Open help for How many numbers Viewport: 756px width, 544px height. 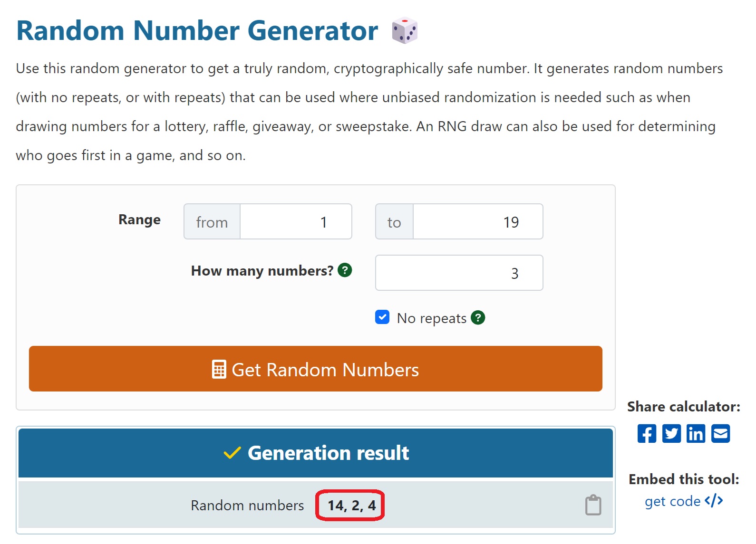tap(345, 270)
